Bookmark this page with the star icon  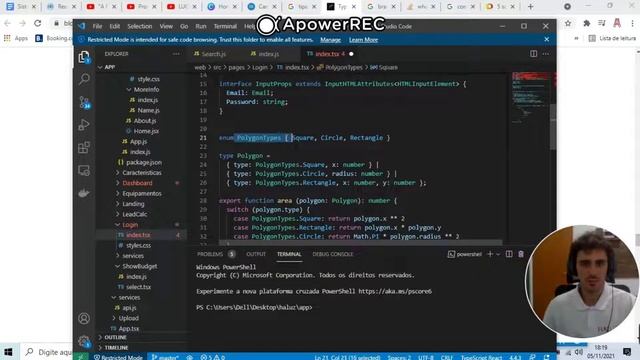tap(568, 23)
